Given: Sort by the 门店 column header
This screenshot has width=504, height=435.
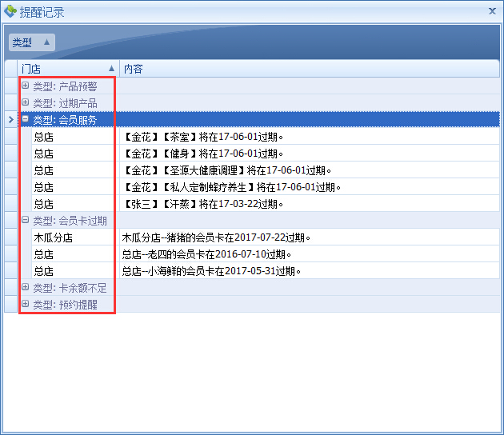Looking at the screenshot, I should coord(68,69).
